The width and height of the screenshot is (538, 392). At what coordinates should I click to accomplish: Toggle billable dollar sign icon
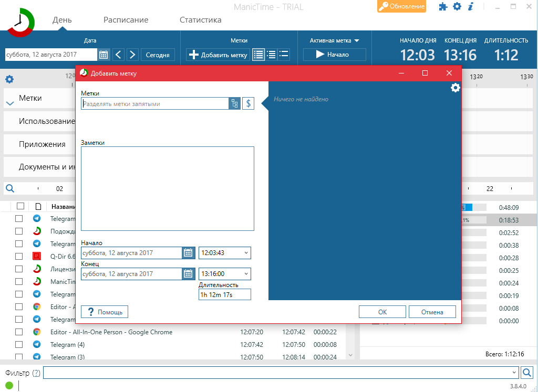pos(249,103)
